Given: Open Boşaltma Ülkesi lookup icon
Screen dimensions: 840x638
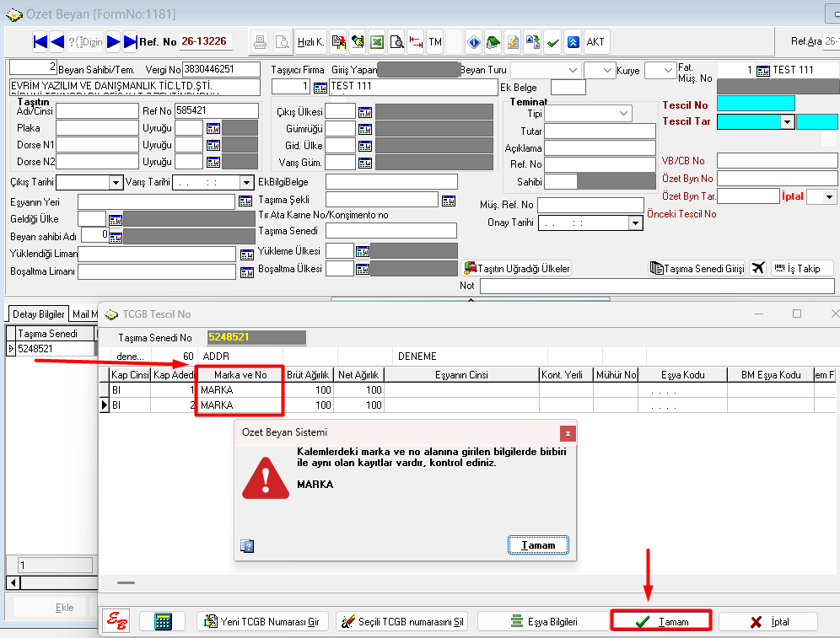Looking at the screenshot, I should point(363,269).
